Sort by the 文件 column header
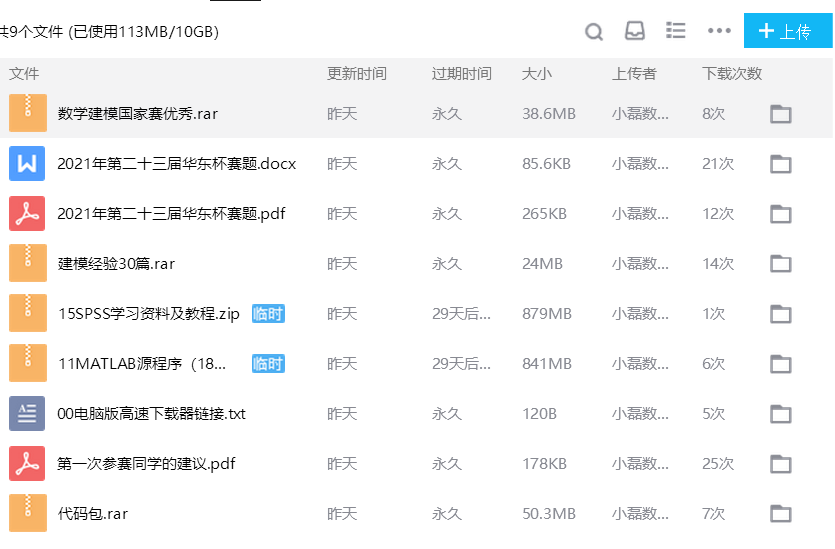 pyautogui.click(x=24, y=73)
